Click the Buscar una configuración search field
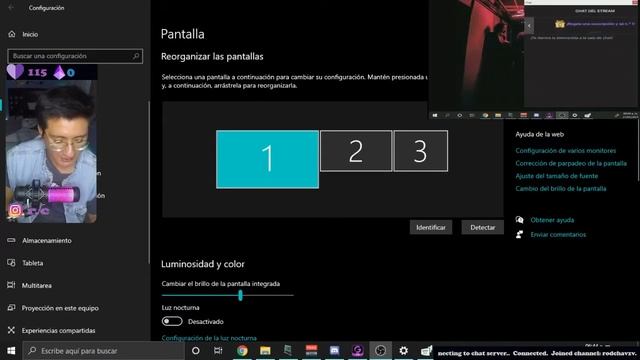Viewport: 640px width, 360px height. pos(75,56)
